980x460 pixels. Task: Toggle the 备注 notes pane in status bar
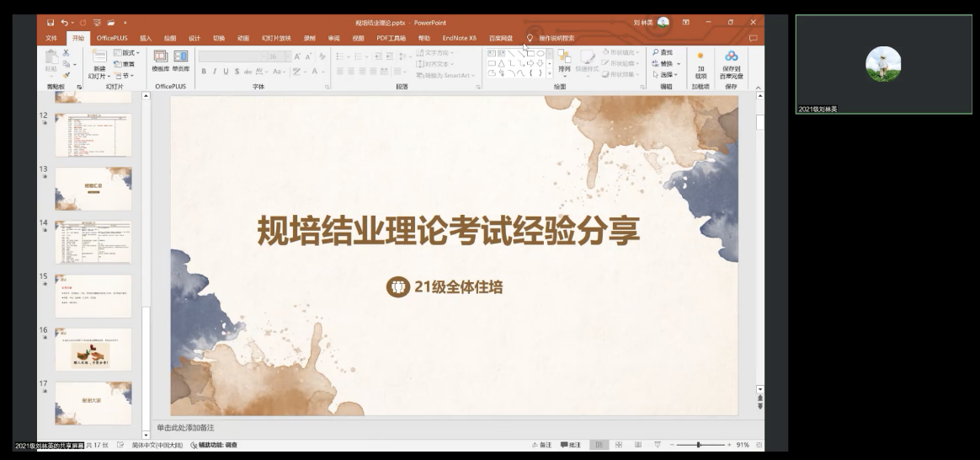[541, 445]
